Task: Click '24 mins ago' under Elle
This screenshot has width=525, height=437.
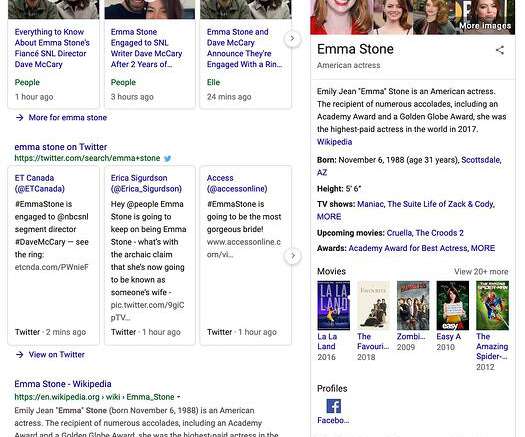Action: [x=229, y=97]
